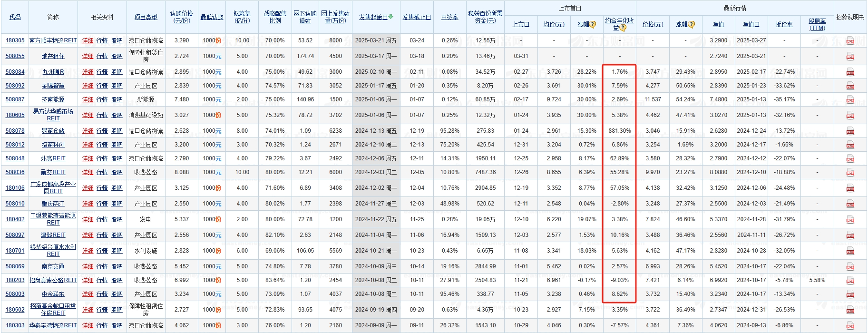Select 7487.36 required funds cell
868x333 pixels.
485,172
